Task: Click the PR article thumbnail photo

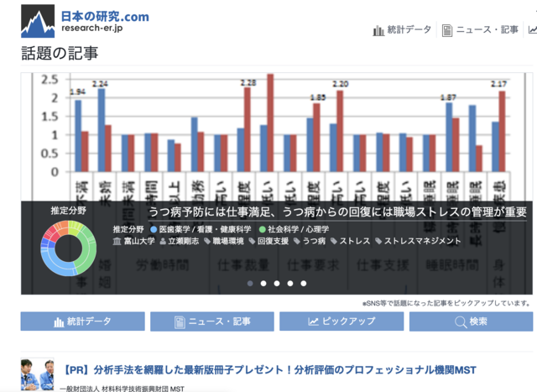Action: [37, 374]
